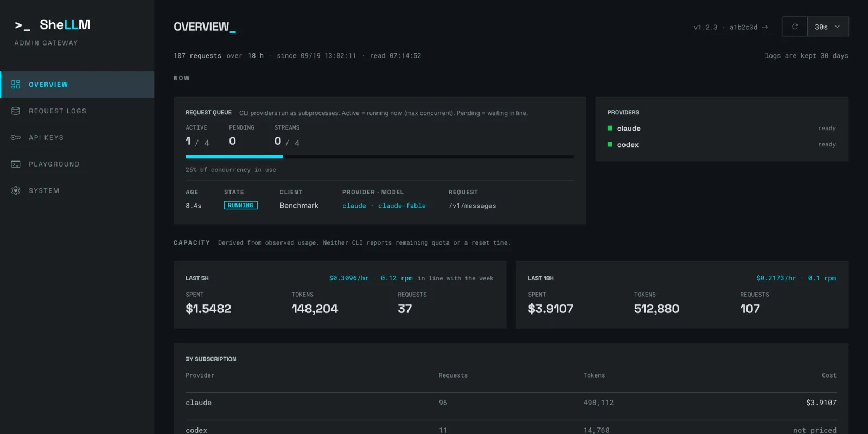Click the System gear icon
Viewport: 868px width, 434px height.
[x=16, y=191]
